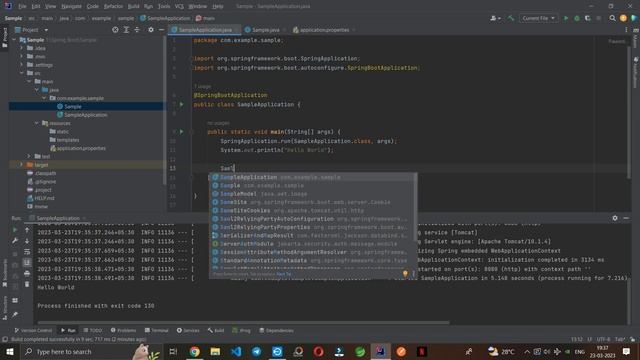Viewport: 640px width, 360px height.
Task: Minimize the Run tool window
Action: [626, 218]
